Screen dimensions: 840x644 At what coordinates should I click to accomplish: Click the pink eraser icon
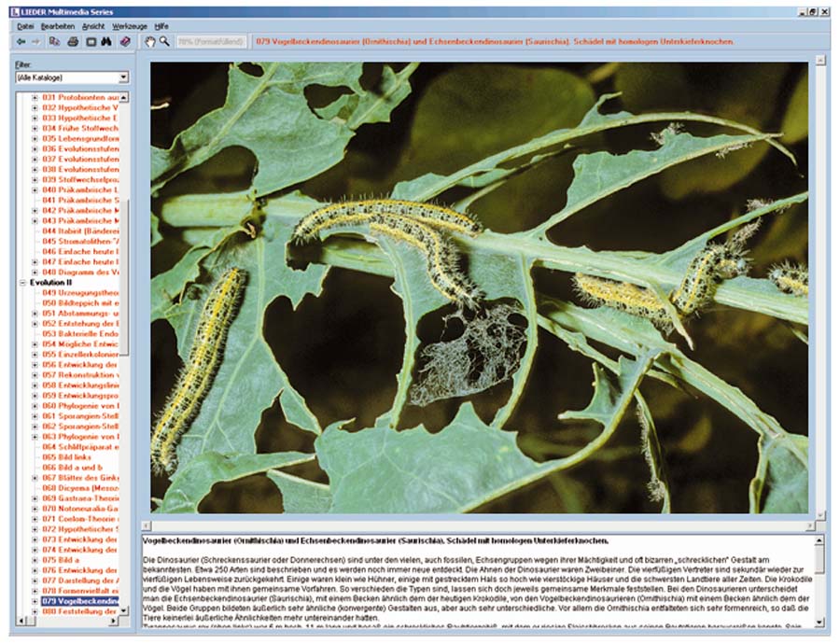tap(125, 42)
